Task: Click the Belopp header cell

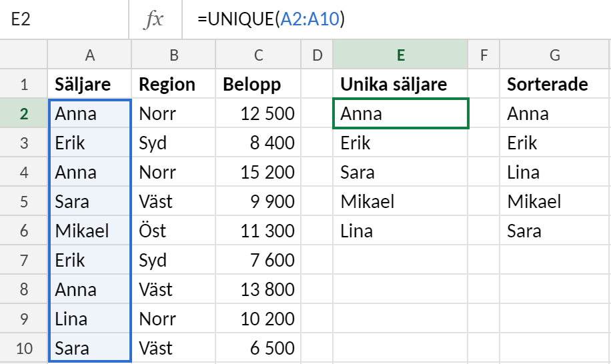Action: click(258, 84)
